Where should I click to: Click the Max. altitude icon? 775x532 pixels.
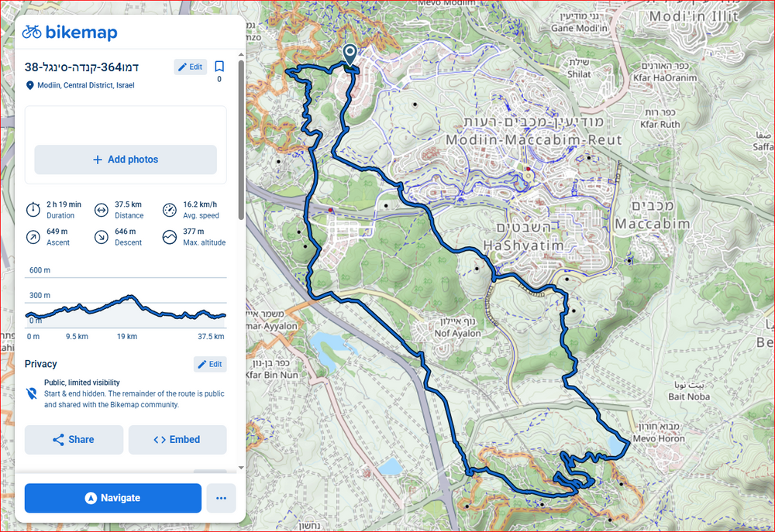coord(170,237)
